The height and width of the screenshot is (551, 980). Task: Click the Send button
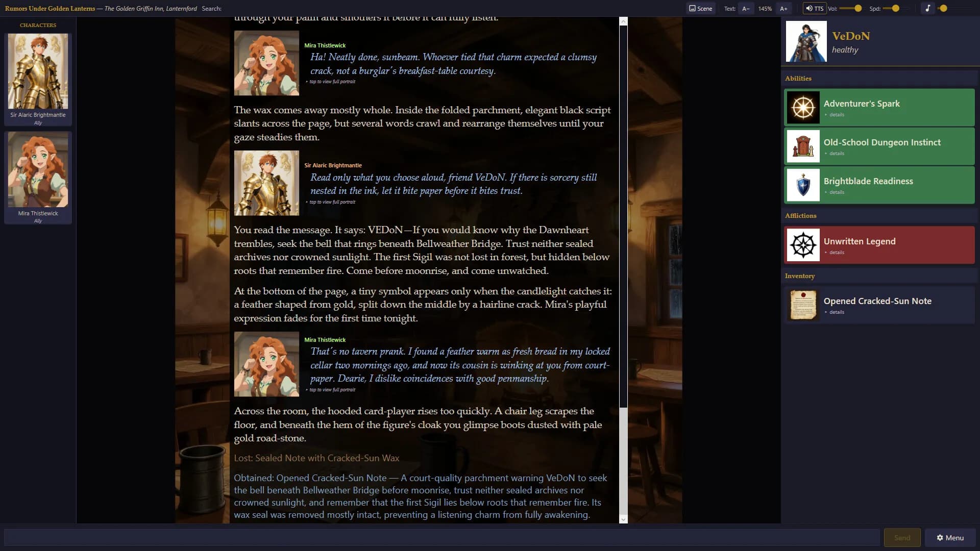coord(902,538)
